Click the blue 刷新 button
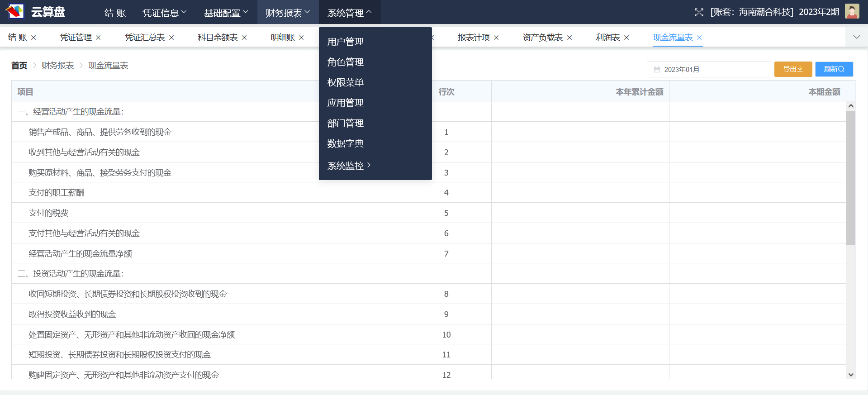 pos(834,69)
